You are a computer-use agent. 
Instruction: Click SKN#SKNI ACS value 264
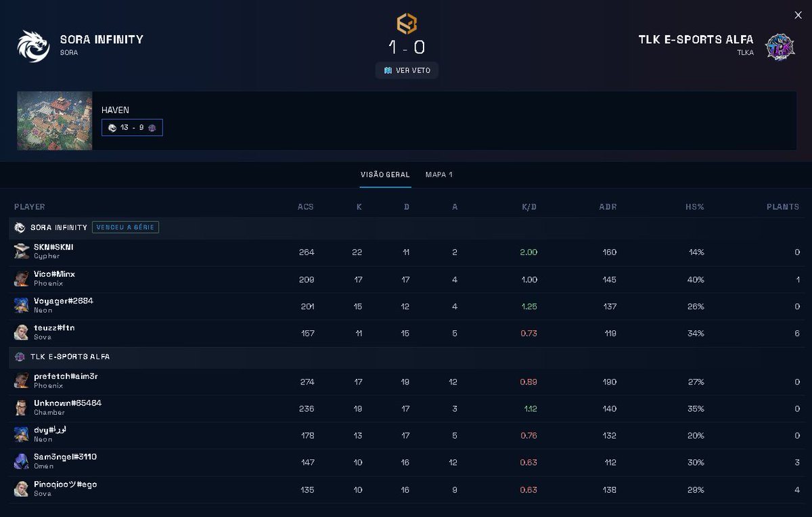[x=307, y=252]
